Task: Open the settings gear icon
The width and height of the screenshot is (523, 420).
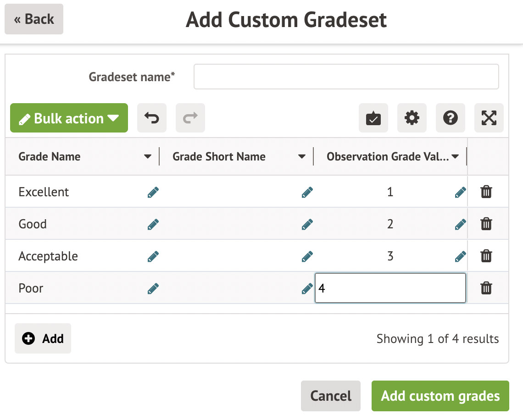Action: point(412,118)
